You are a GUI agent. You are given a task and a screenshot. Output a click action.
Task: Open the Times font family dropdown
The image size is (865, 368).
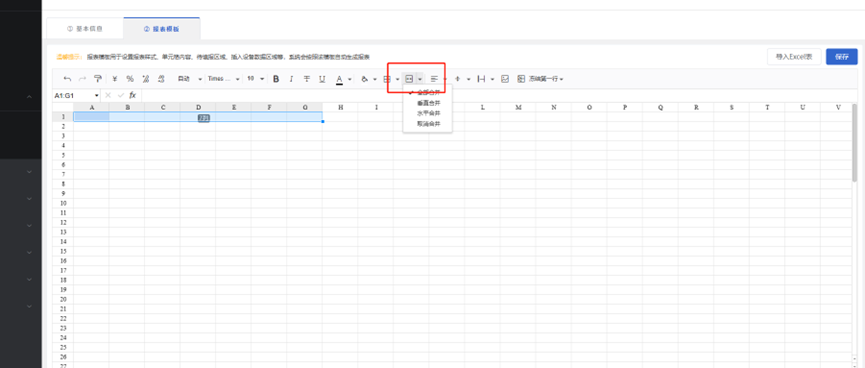point(223,79)
